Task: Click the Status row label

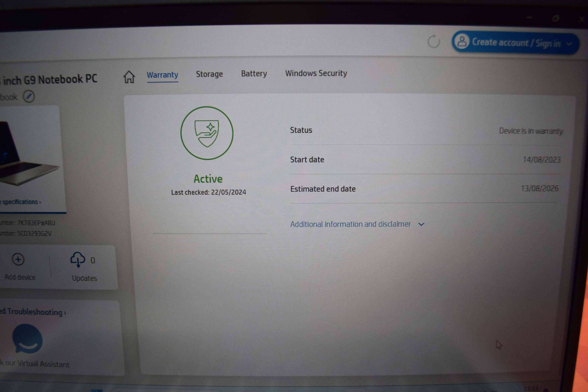Action: coord(301,130)
